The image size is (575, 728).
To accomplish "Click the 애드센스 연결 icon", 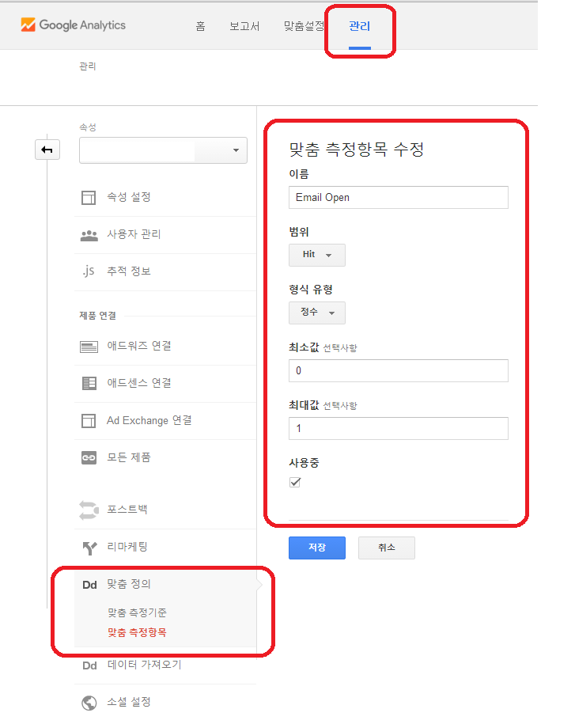I will click(89, 383).
